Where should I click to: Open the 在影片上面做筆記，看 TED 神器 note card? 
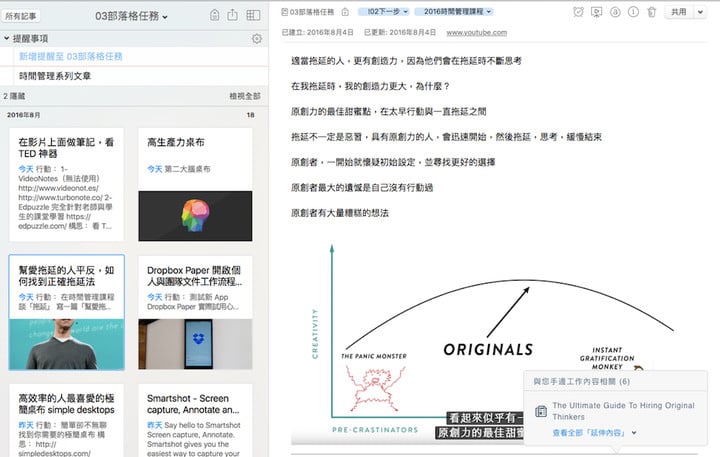67,185
